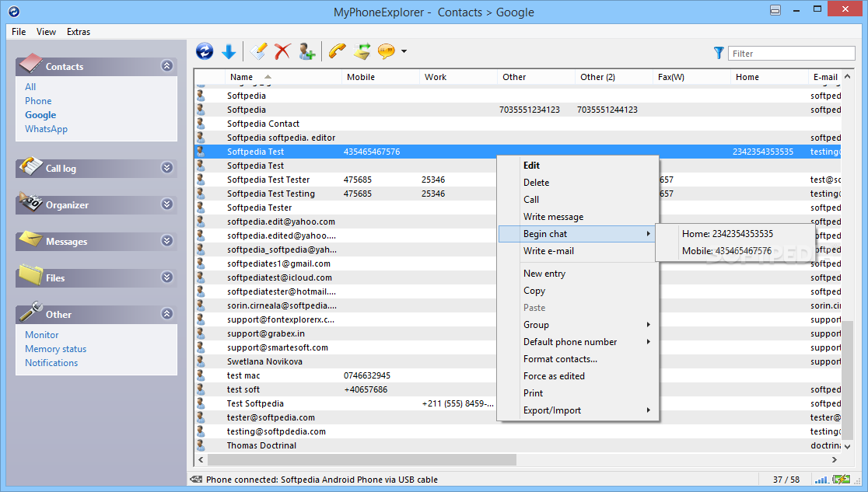This screenshot has height=492, width=868.
Task: Click the Messages envelope icon
Action: coord(30,239)
